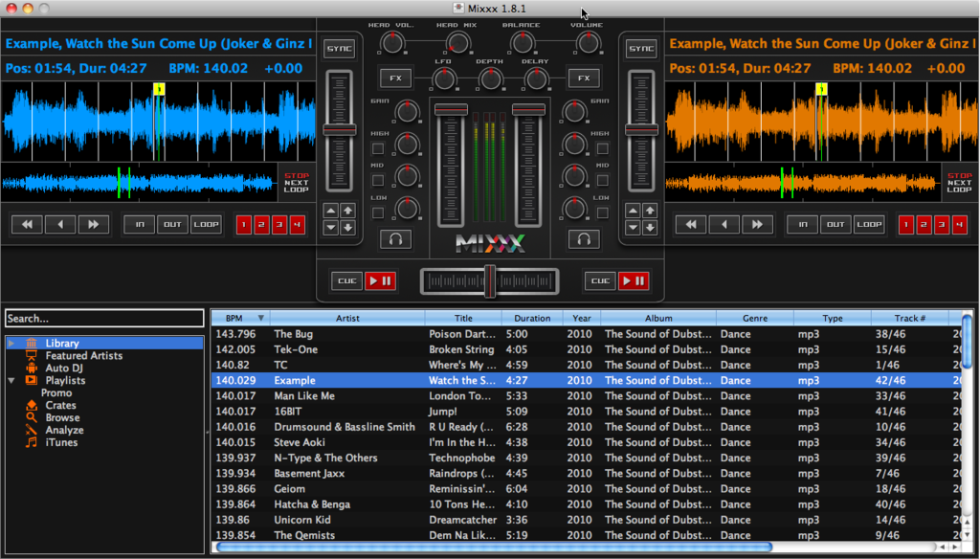Toggle left deck LOOP button
980x559 pixels.
coord(206,225)
